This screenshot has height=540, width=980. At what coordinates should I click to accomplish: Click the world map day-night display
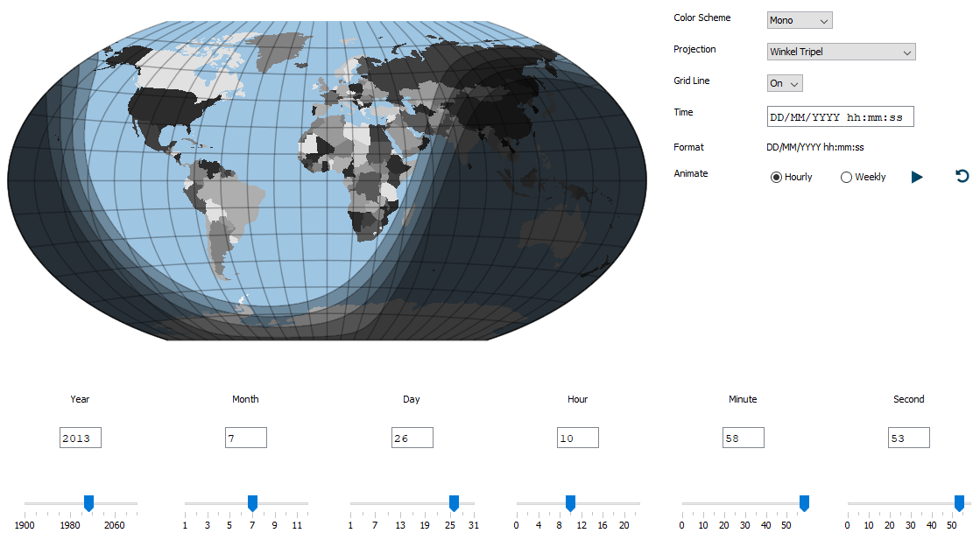pyautogui.click(x=327, y=181)
